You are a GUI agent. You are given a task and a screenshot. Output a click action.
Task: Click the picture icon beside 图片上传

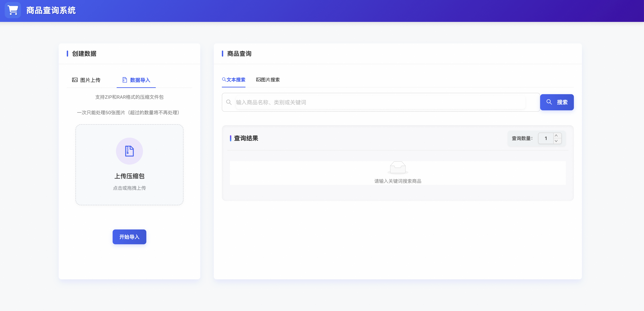(75, 80)
